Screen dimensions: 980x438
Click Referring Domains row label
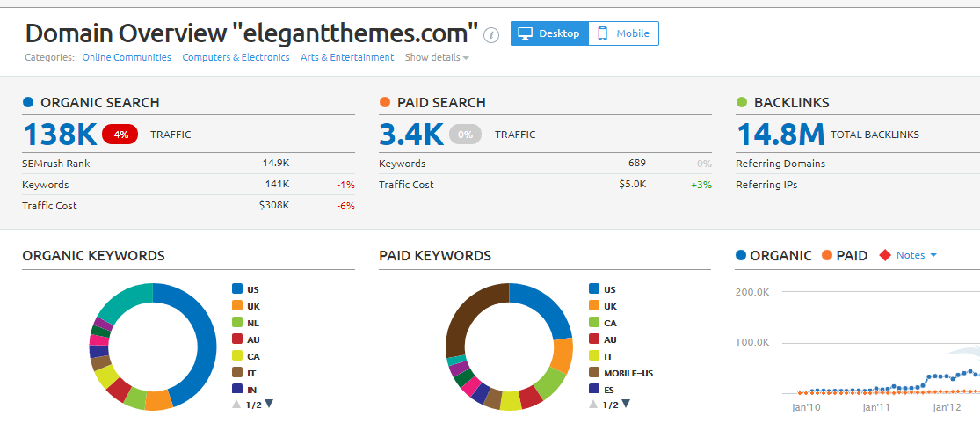pyautogui.click(x=780, y=164)
